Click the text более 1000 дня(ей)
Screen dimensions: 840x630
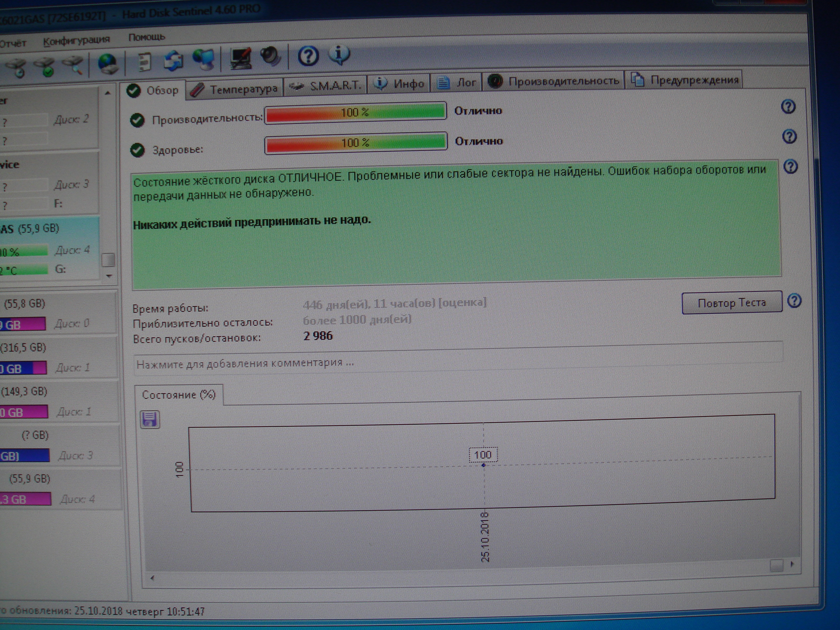click(x=357, y=320)
